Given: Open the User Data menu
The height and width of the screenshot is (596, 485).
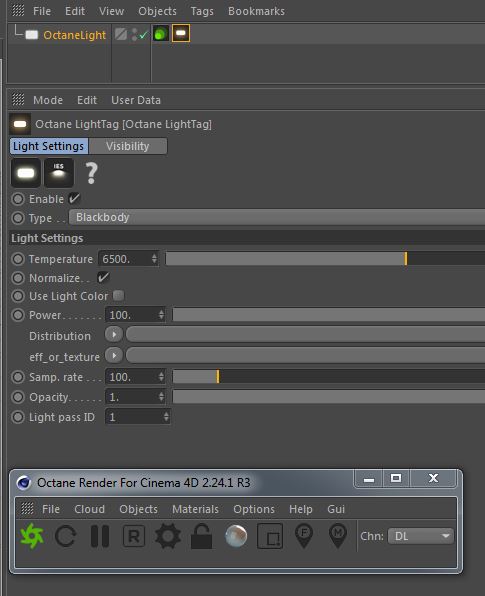Looking at the screenshot, I should click(x=136, y=100).
